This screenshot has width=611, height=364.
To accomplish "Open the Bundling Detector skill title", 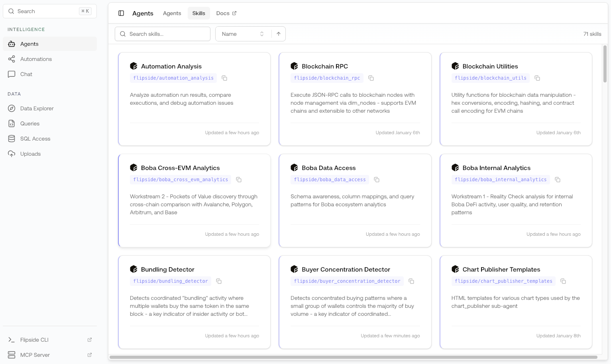I will 167,269.
